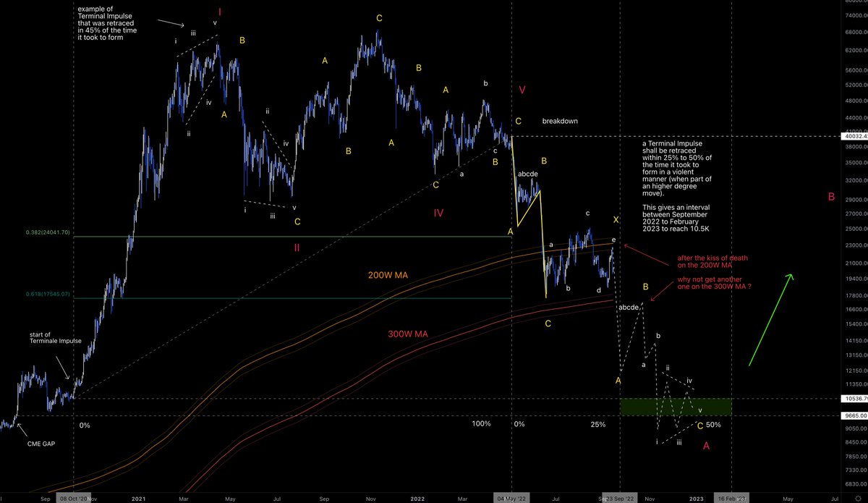Click the 40032.41 price label on axis

(x=854, y=135)
